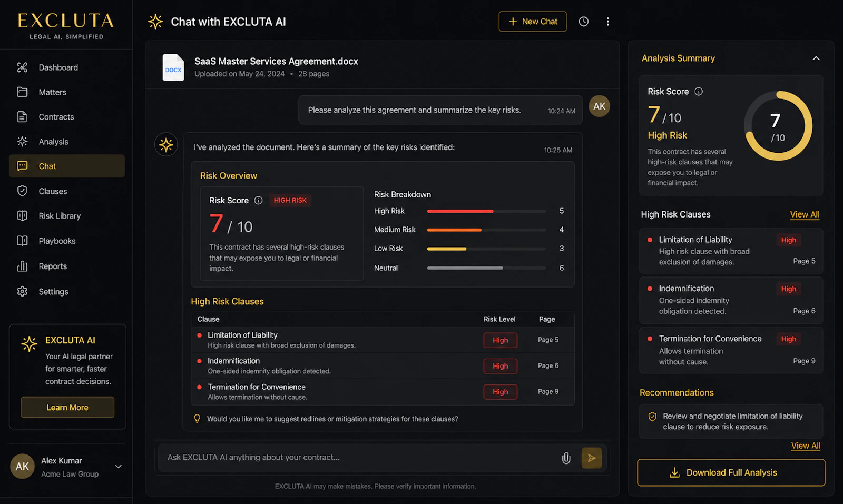Attach a file using the paperclip icon

coord(566,458)
